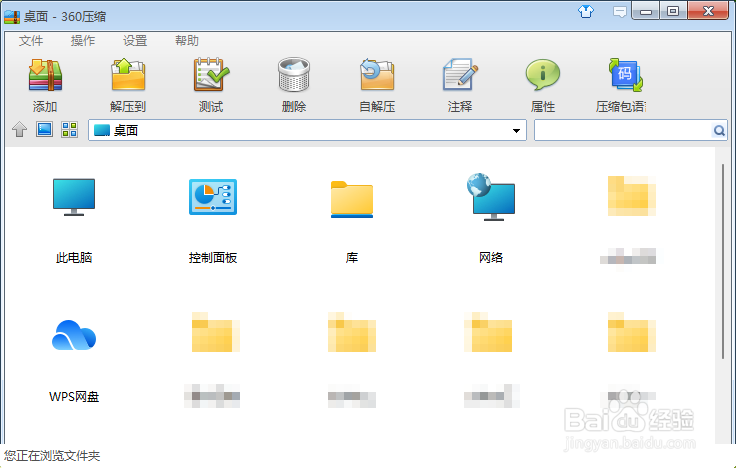
Task: Select the WPS网盘 cloud item
Action: 74,361
